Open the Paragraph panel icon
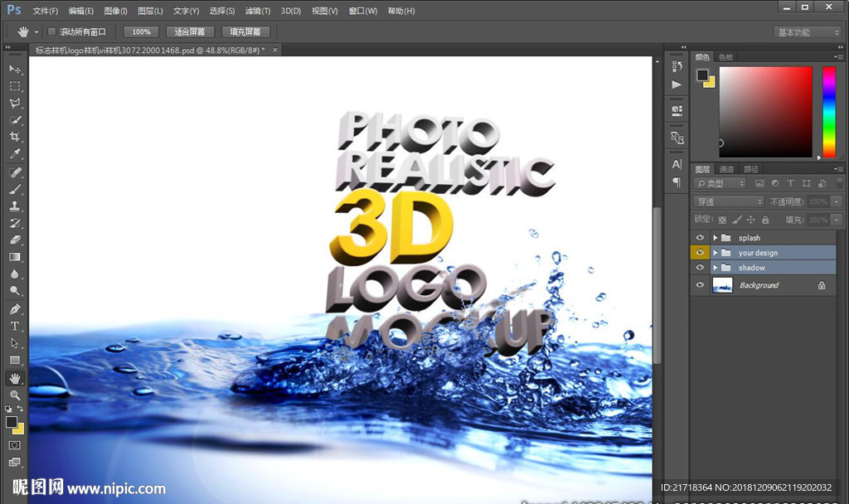The height and width of the screenshot is (504, 849). tap(677, 182)
